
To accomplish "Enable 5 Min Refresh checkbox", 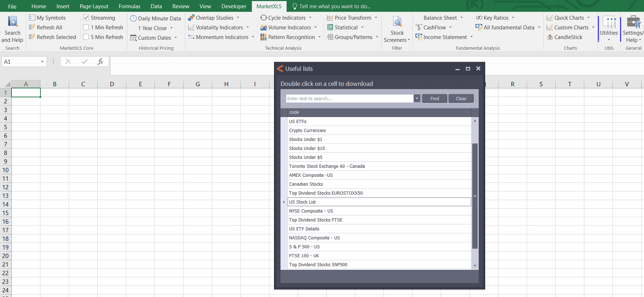I will [86, 37].
